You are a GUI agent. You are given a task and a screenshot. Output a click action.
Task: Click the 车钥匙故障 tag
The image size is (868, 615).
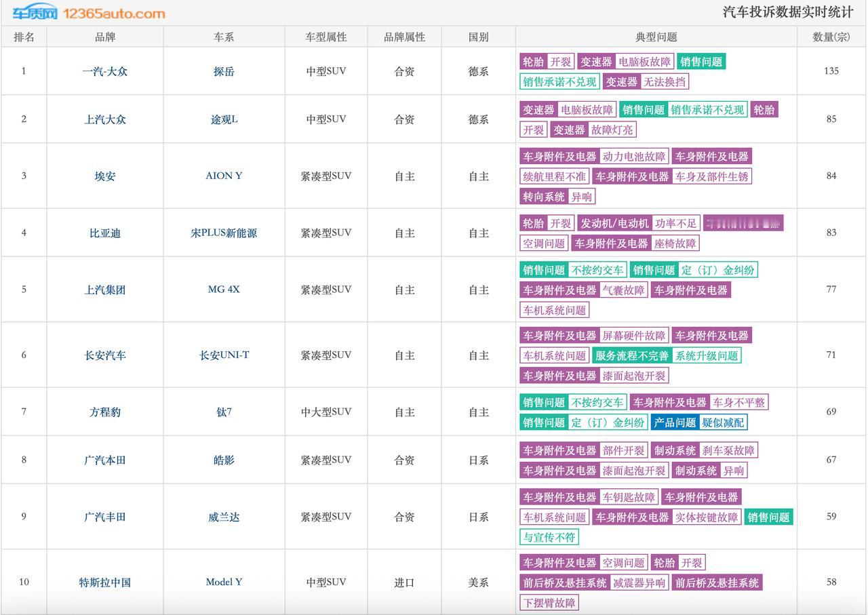pyautogui.click(x=629, y=497)
